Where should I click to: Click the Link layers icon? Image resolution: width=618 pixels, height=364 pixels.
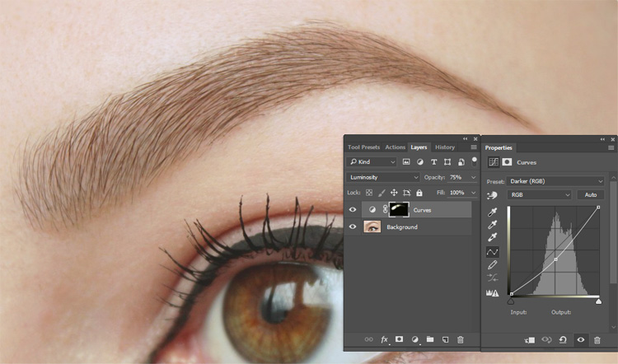click(x=368, y=339)
